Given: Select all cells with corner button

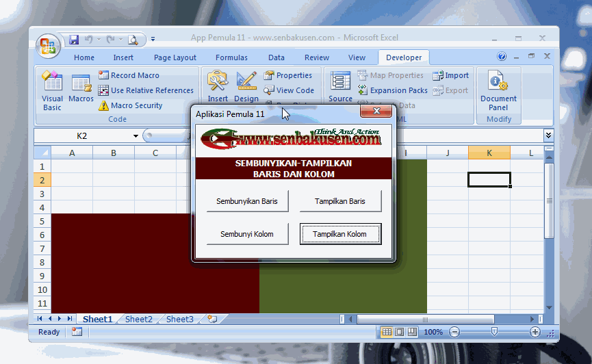Looking at the screenshot, I should 42,153.
